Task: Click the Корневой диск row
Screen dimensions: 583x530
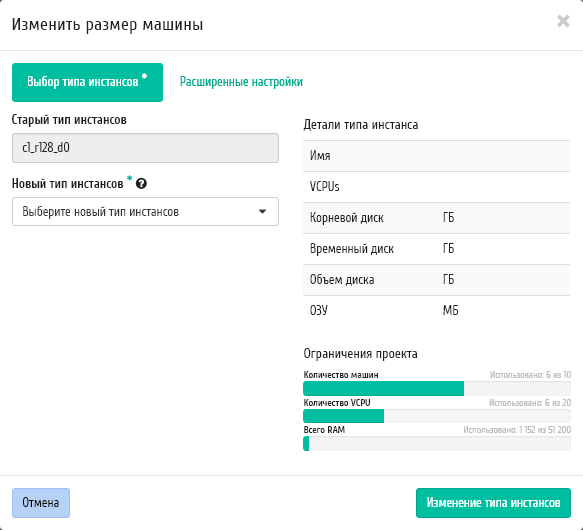Action: coord(437,218)
